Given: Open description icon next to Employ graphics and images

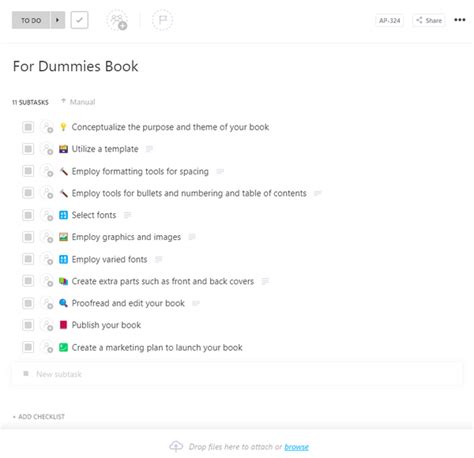Looking at the screenshot, I should coord(192,237).
